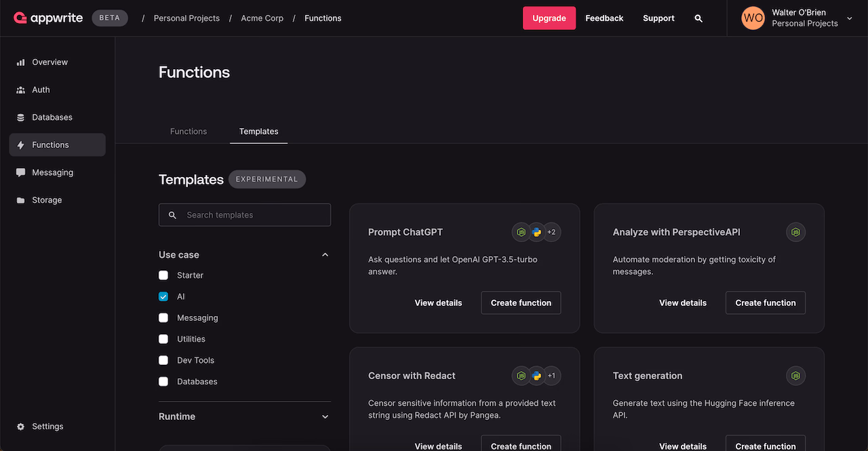
Task: Click the Functions breadcrumb
Action: pyautogui.click(x=323, y=18)
